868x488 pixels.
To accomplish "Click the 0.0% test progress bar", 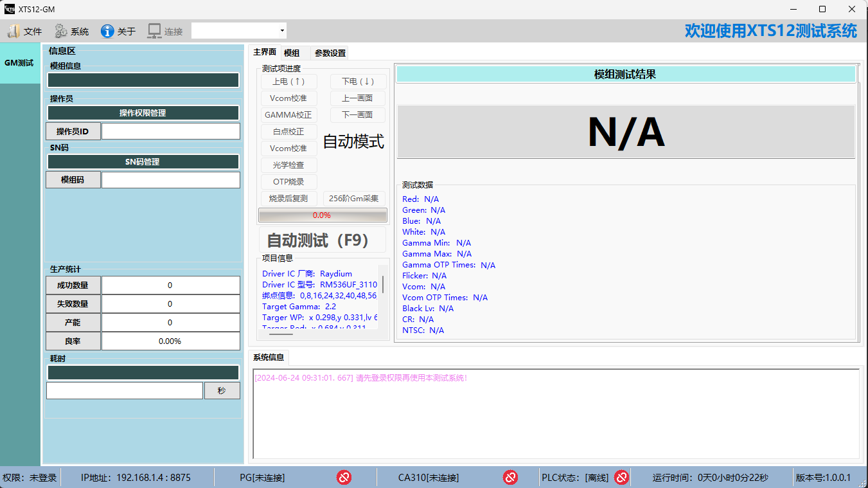I will 322,215.
